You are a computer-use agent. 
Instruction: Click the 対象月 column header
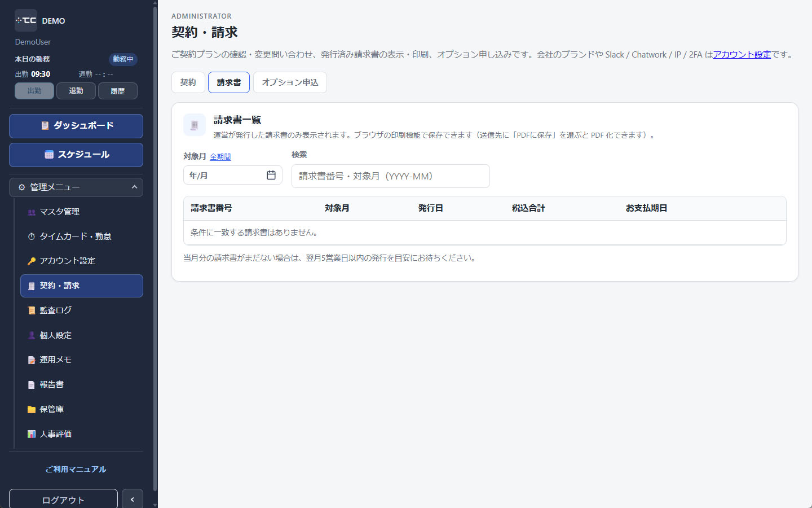(x=337, y=208)
